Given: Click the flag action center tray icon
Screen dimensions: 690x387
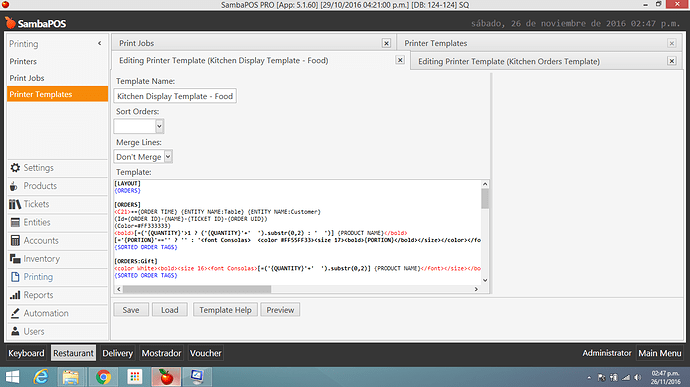Looking at the screenshot, I should pos(602,378).
